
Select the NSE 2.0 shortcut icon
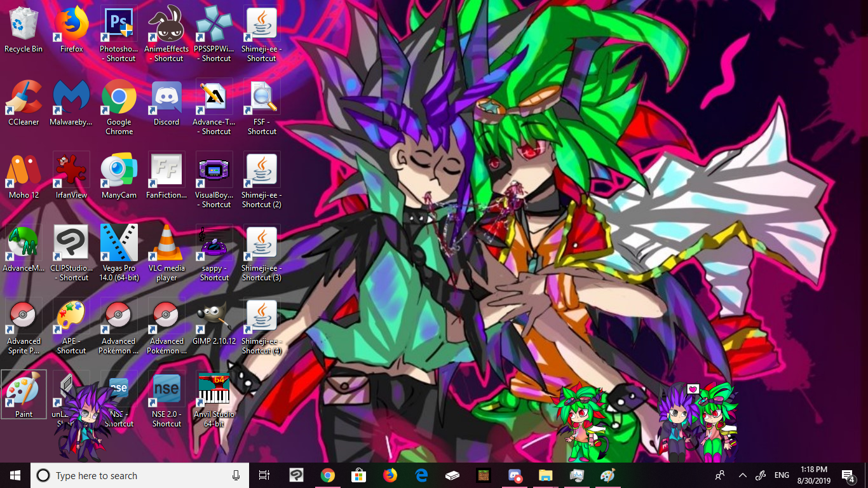pyautogui.click(x=166, y=400)
